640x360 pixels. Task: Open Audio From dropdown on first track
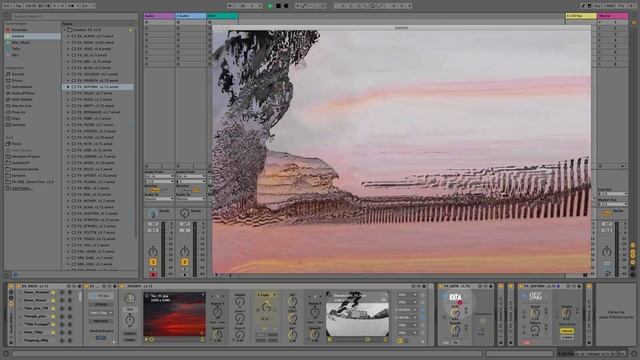coord(159,176)
